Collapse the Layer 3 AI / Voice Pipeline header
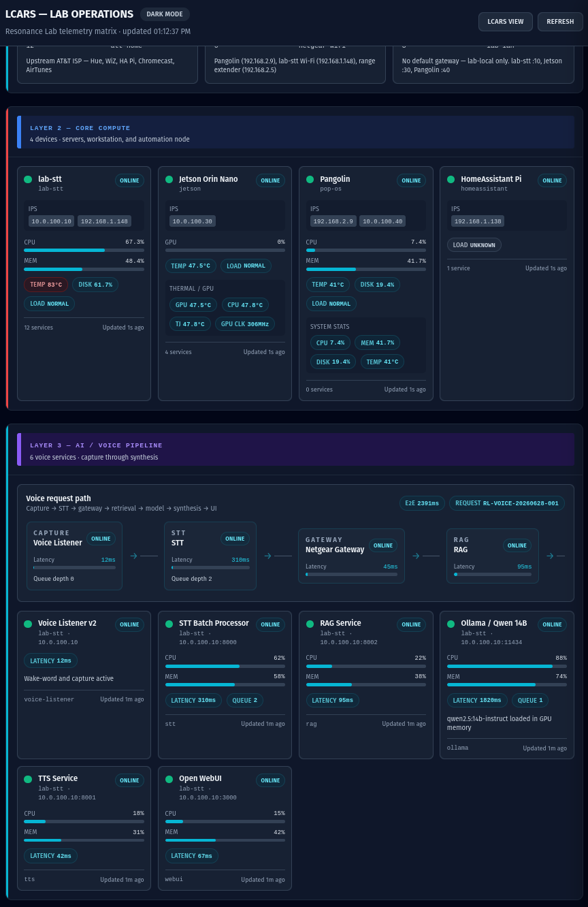This screenshot has width=588, height=907. click(295, 449)
